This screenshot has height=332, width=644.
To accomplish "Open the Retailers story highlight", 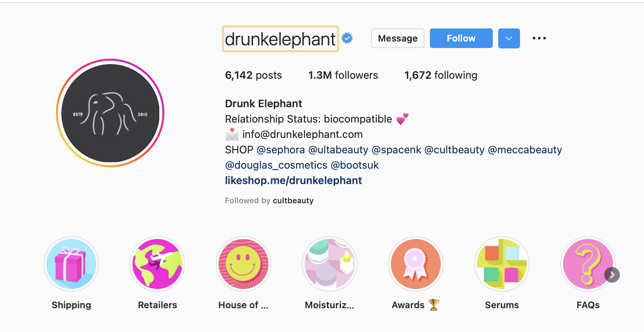I will 157,264.
